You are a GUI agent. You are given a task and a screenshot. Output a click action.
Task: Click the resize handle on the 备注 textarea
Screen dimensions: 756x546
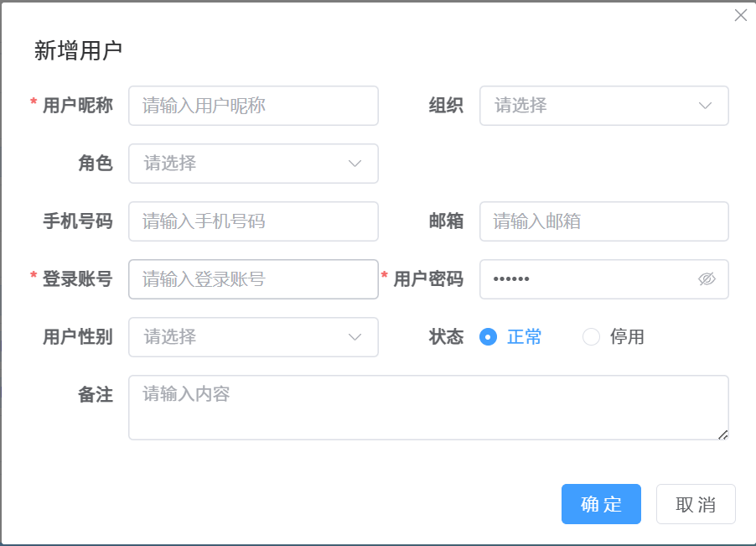pyautogui.click(x=724, y=435)
